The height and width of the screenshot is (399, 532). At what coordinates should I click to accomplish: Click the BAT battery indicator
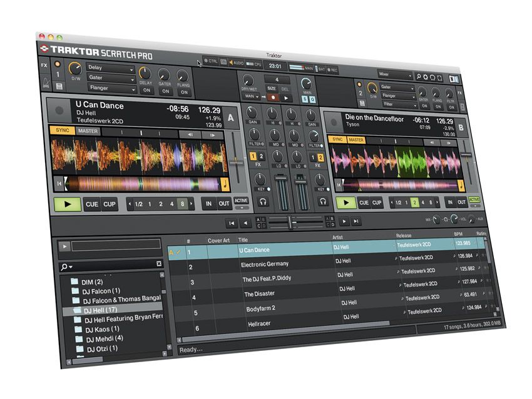point(320,69)
